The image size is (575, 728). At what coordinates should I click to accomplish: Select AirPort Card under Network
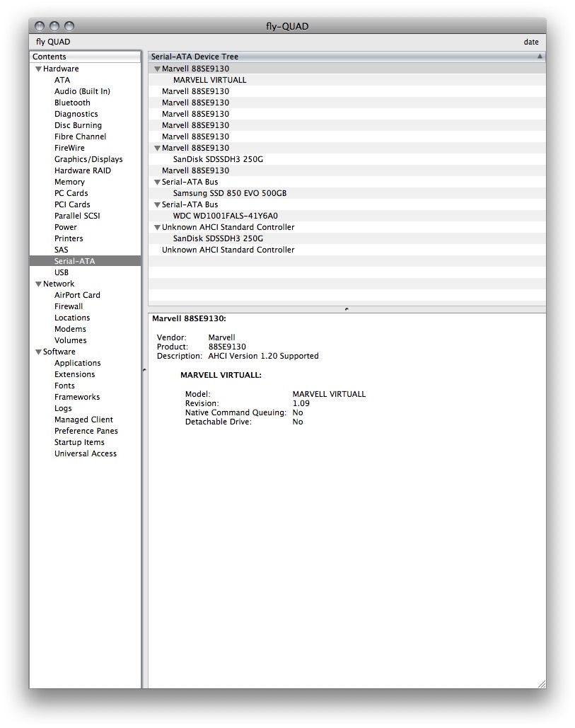pyautogui.click(x=77, y=295)
